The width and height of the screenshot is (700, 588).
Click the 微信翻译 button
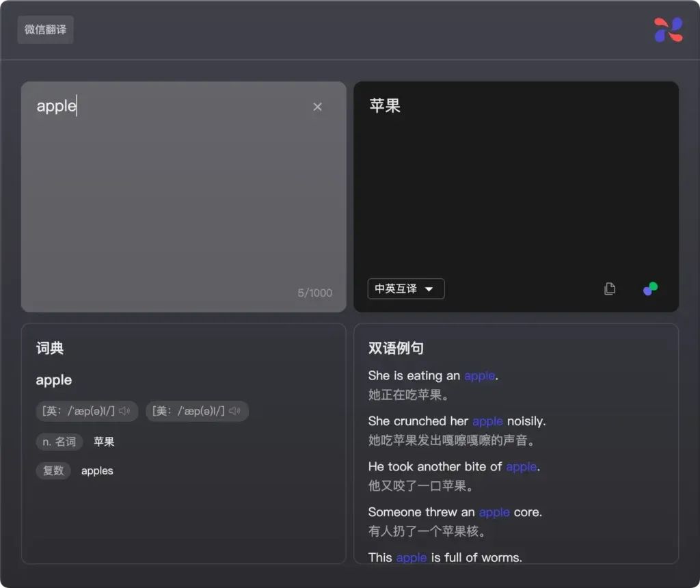pos(45,30)
